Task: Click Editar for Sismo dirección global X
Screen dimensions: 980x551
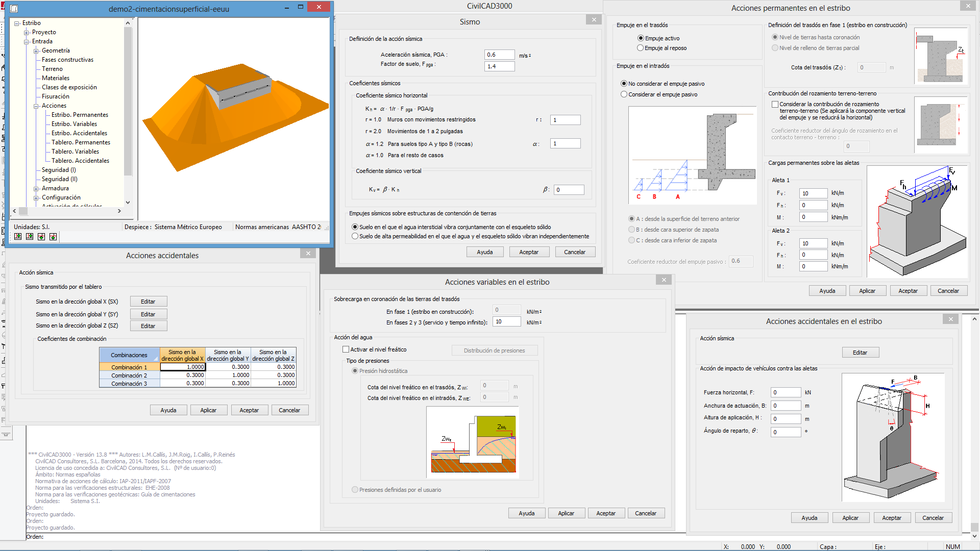Action: pyautogui.click(x=148, y=302)
